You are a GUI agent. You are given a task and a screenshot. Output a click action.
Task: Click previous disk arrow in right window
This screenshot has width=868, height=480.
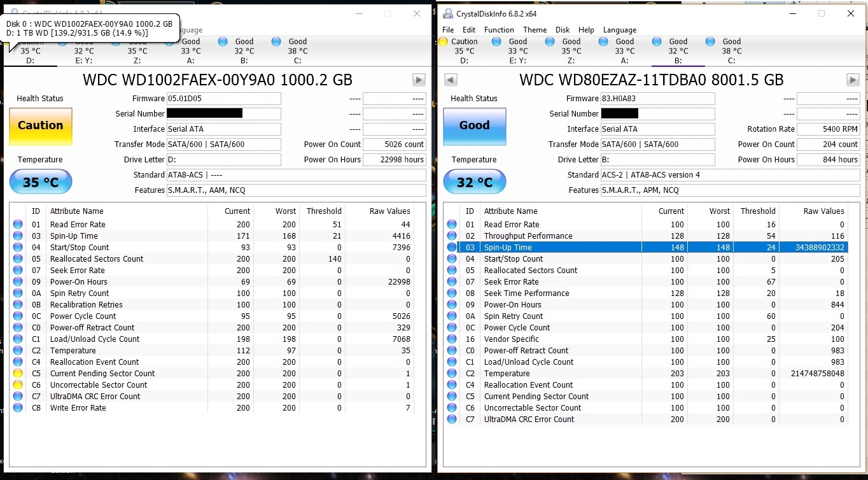click(451, 80)
